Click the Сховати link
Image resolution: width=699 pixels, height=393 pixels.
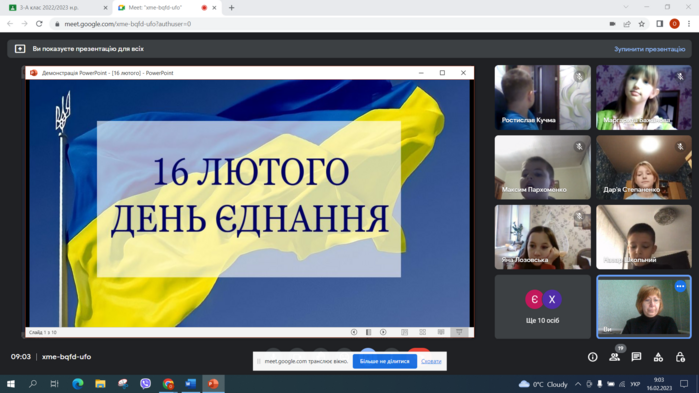431,361
